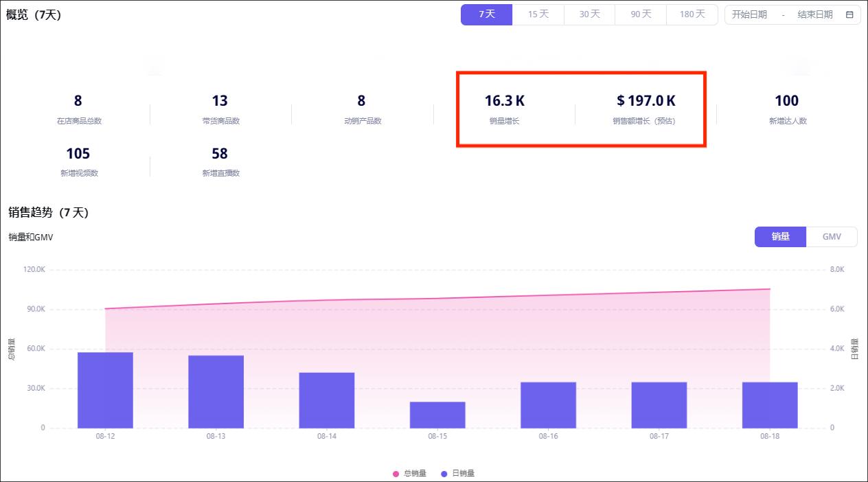Viewport: 868px width, 482px height.
Task: Choose the 180天 time range
Action: coord(692,14)
